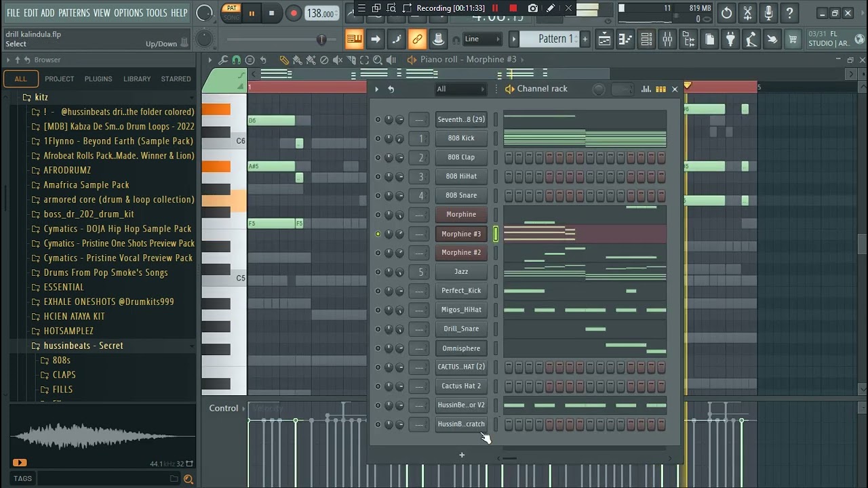Open the Channel rack options arrow menu

[376, 89]
